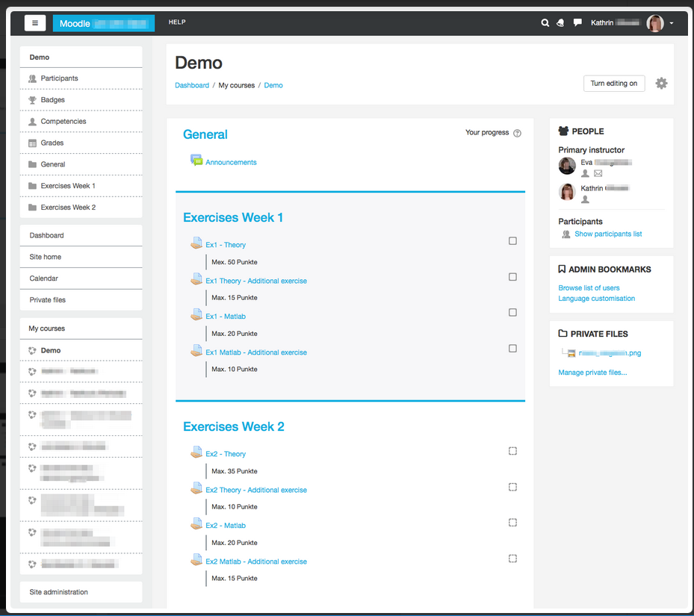Mark Ex1 - Theory as complete
Screen dimensions: 694x616
pos(512,241)
